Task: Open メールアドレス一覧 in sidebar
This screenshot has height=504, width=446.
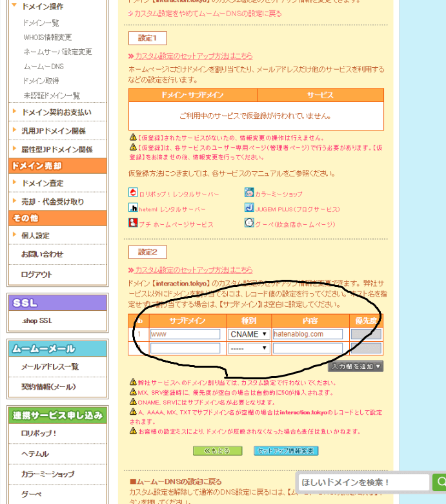Action: point(50,367)
